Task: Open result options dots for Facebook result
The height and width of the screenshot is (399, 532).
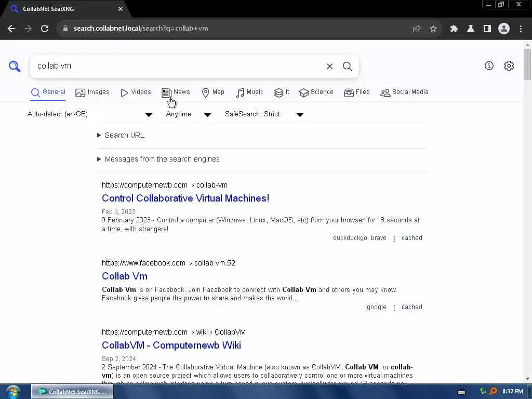Action: click(x=394, y=308)
